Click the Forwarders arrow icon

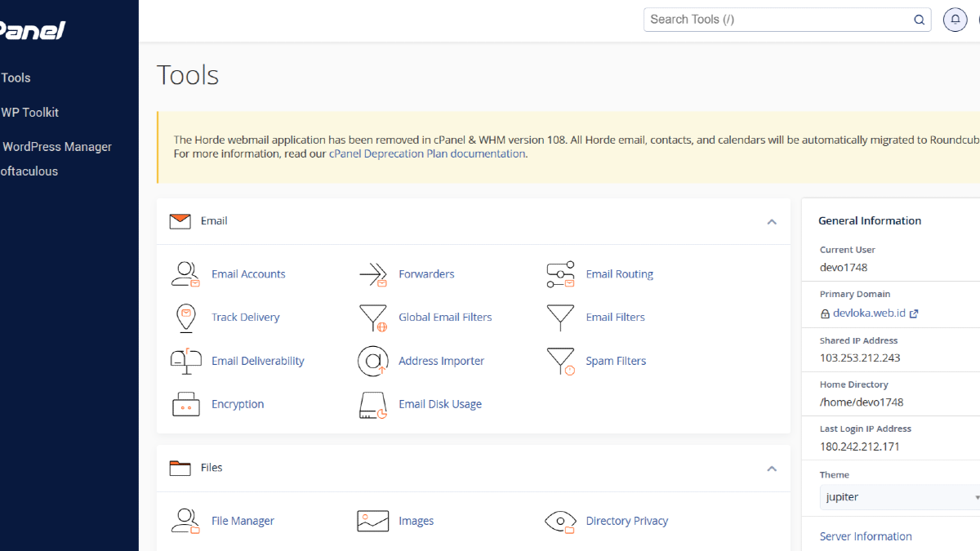click(x=373, y=274)
